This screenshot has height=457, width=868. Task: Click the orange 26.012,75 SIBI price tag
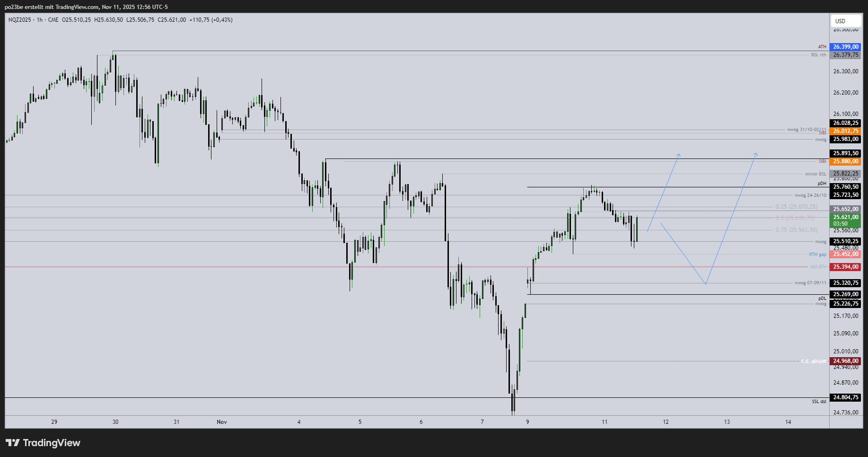click(x=845, y=131)
